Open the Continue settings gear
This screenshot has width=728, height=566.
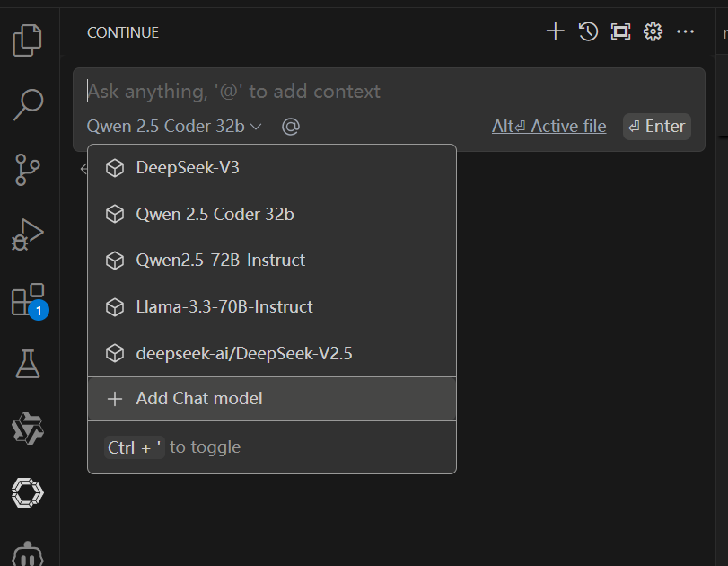coord(653,31)
